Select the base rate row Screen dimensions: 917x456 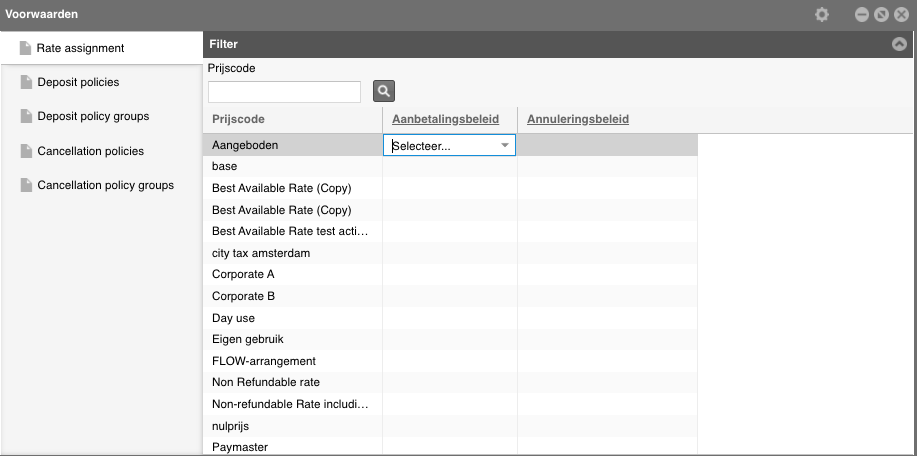(x=450, y=167)
